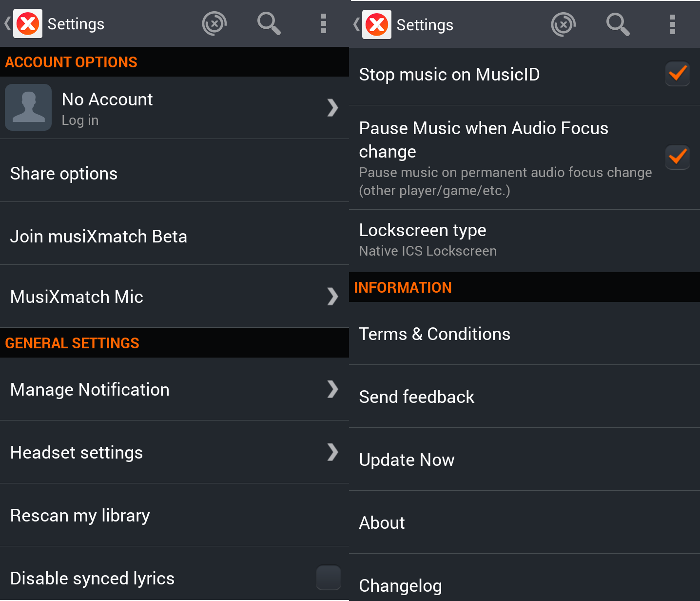Uncheck Pause Music when Audio Focus change
Image resolution: width=700 pixels, height=601 pixels.
pyautogui.click(x=678, y=157)
